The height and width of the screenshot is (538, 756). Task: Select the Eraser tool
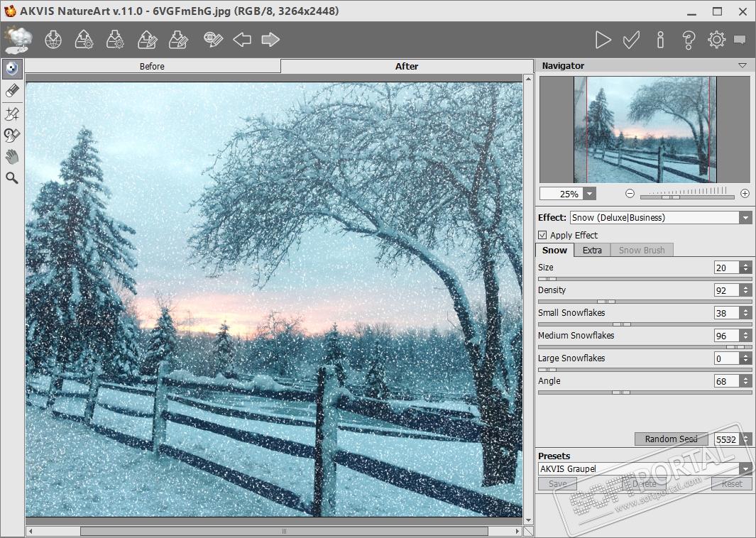(x=12, y=91)
